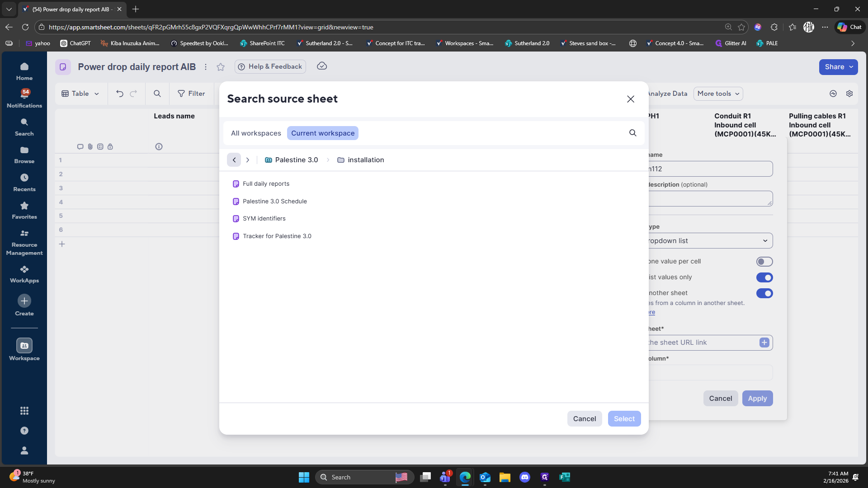Cancel the Search source sheet dialog
Screen dimensions: 868x488
click(x=584, y=419)
